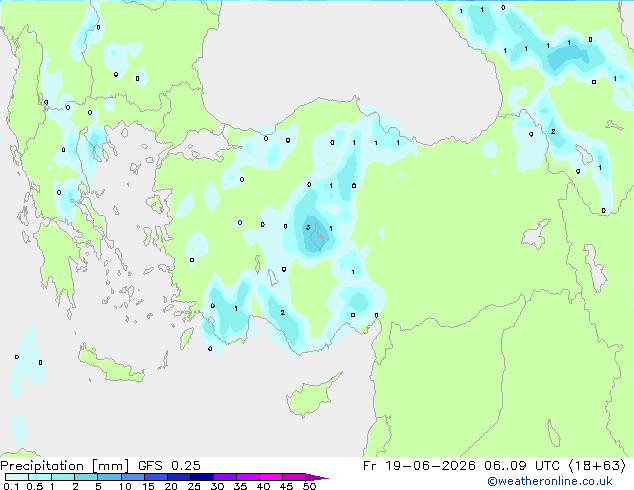Click the legend label '15'
This screenshot has width=634, height=490.
(148, 486)
